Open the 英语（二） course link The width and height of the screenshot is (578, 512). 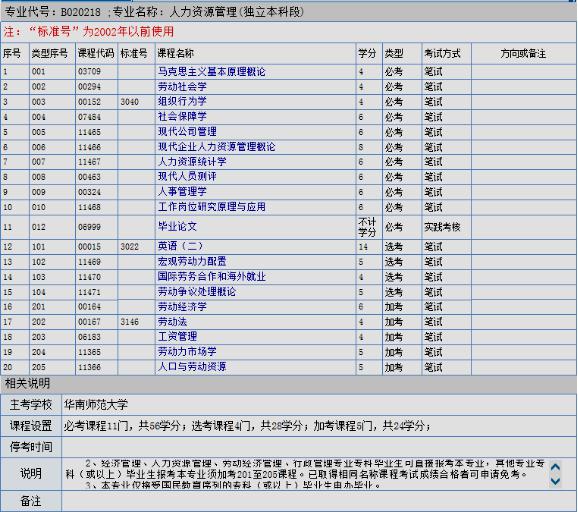pos(181,246)
